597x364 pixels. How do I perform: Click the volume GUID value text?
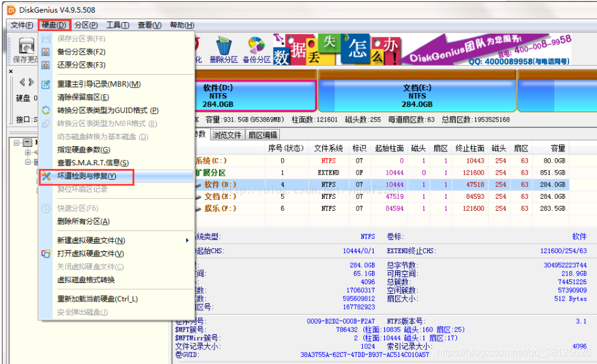365,355
